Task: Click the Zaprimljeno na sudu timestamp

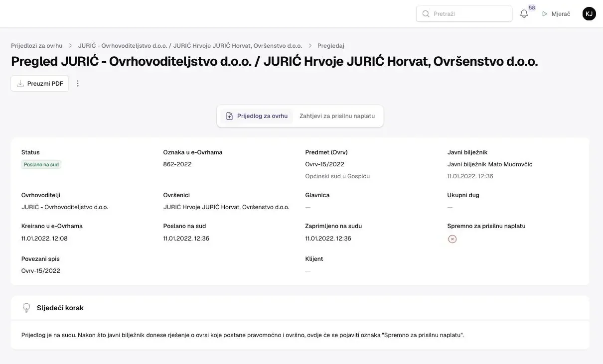Action: [x=328, y=239]
